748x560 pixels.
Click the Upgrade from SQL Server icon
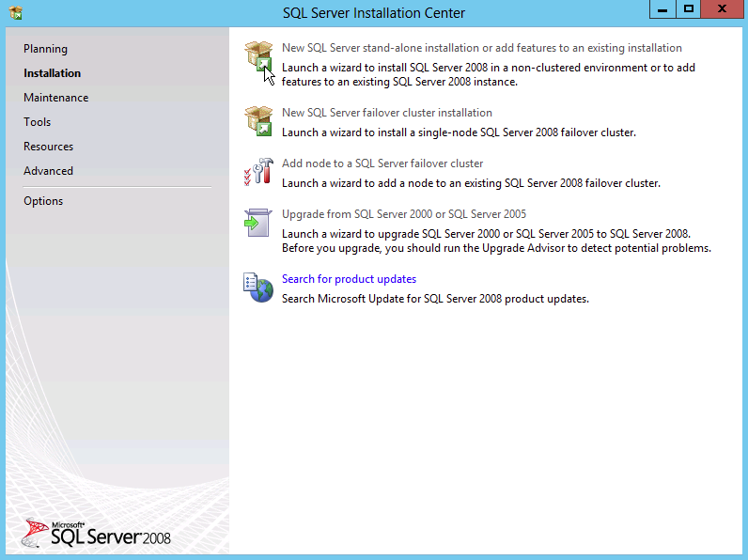click(258, 223)
